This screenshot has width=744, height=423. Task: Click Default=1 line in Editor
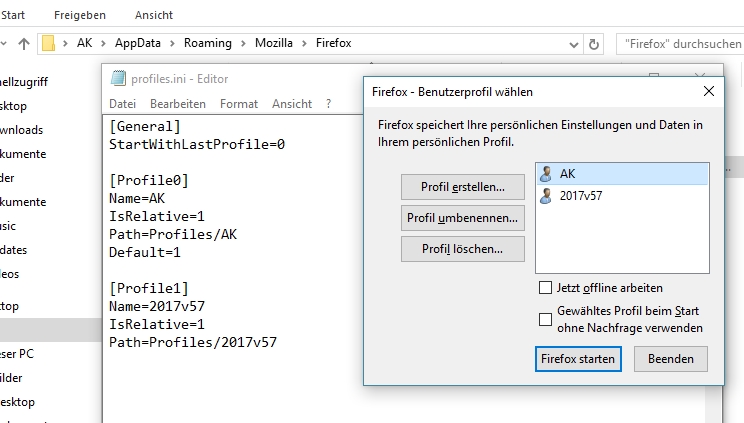pos(145,253)
